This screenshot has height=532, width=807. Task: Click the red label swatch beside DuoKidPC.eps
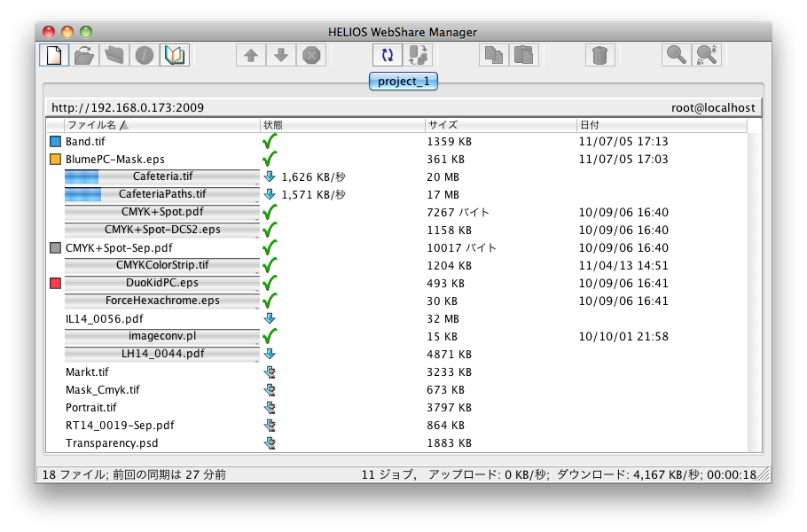coord(55,283)
